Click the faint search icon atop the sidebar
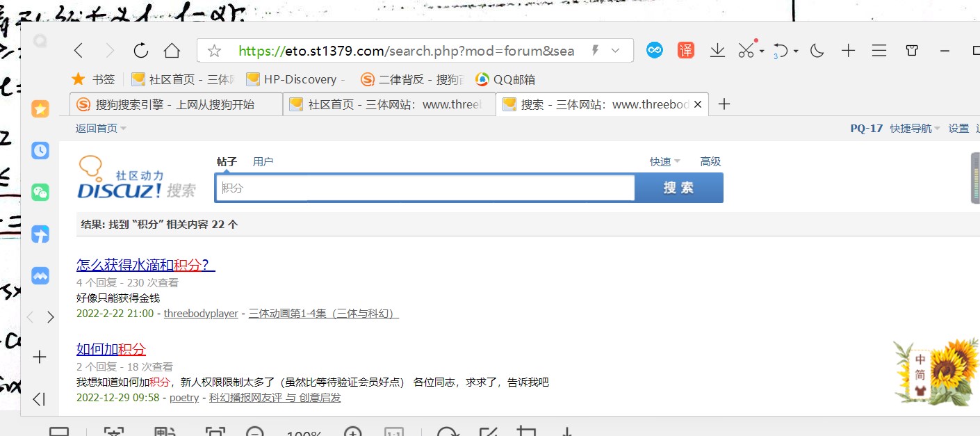This screenshot has width=980, height=436. coord(40,41)
